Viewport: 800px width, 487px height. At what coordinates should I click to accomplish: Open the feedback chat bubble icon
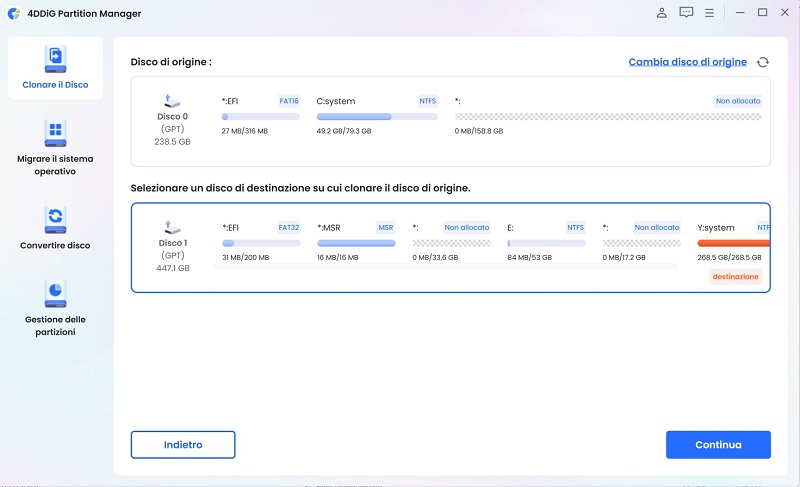686,13
